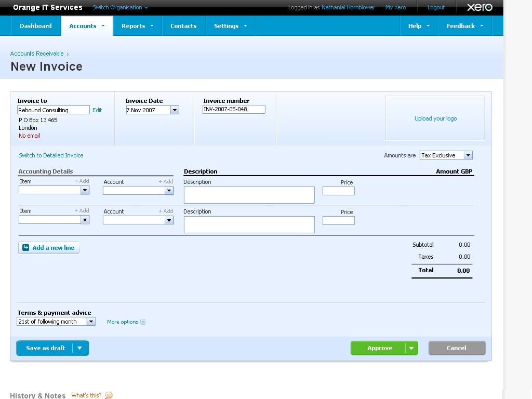This screenshot has width=532, height=399.
Task: Click Switch to Detailed Invoice link
Action: 51,155
